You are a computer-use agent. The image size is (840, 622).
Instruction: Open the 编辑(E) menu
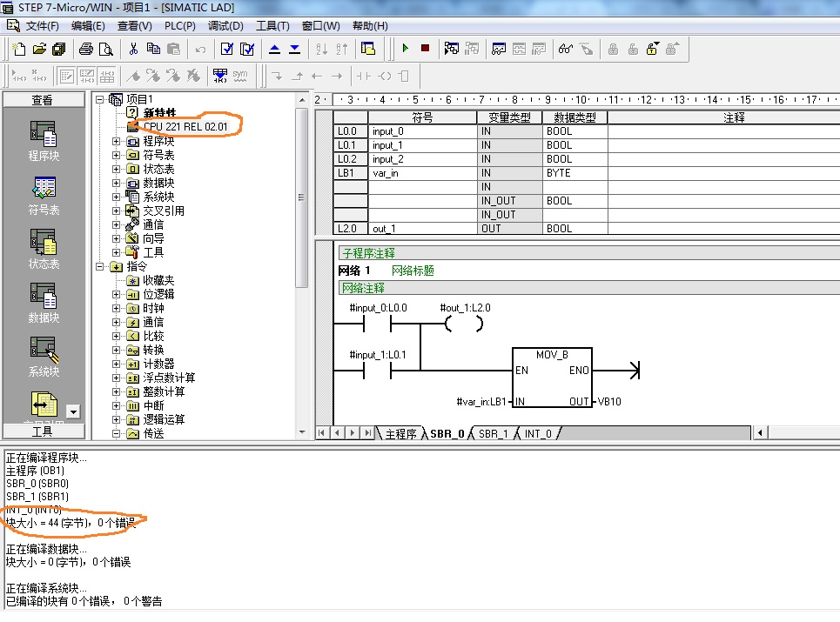coord(88,26)
